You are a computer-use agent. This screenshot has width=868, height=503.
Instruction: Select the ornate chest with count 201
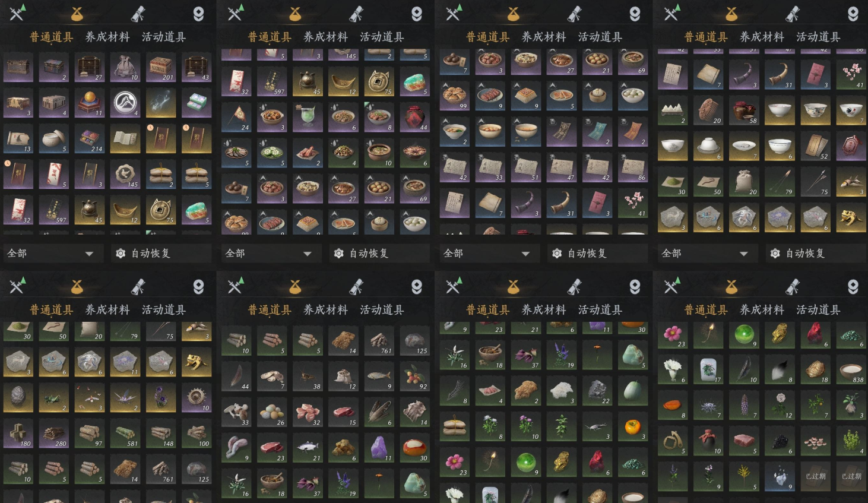[161, 68]
